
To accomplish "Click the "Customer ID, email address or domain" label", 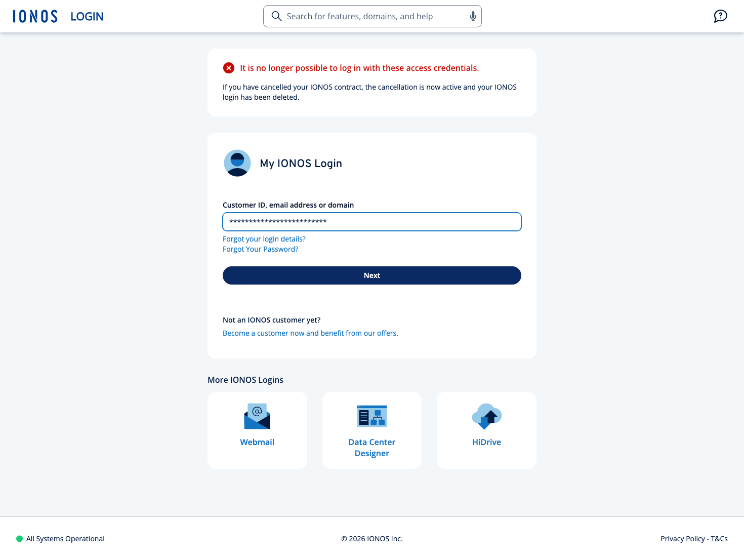I will point(288,205).
